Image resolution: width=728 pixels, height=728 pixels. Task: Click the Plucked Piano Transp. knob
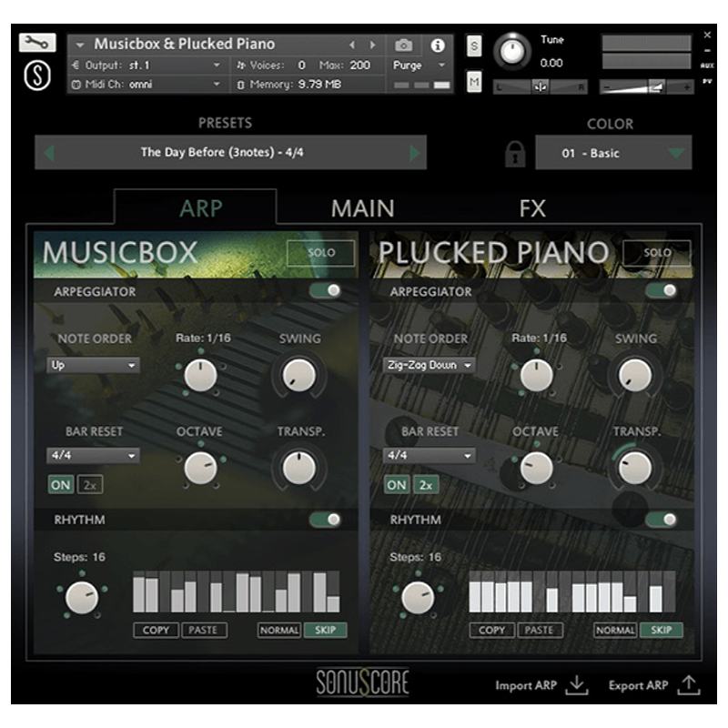(634, 468)
